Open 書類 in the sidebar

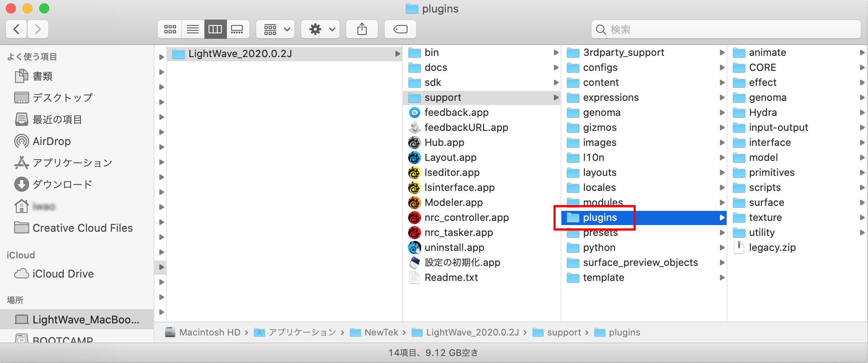click(77, 76)
